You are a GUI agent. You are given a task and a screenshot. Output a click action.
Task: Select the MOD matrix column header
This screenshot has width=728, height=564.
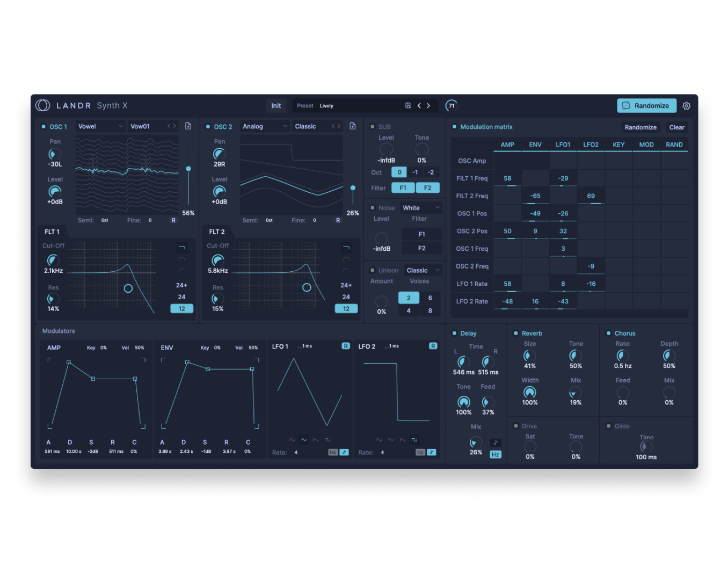point(646,144)
